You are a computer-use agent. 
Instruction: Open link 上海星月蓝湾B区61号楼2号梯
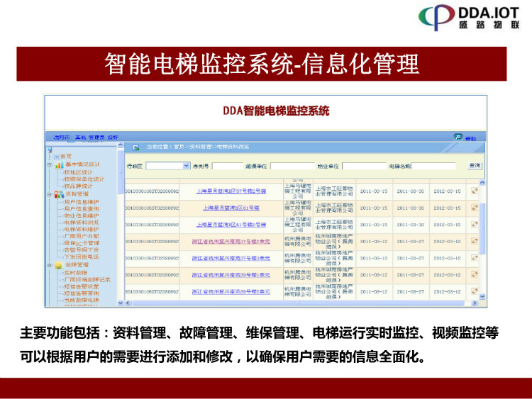[x=231, y=225]
